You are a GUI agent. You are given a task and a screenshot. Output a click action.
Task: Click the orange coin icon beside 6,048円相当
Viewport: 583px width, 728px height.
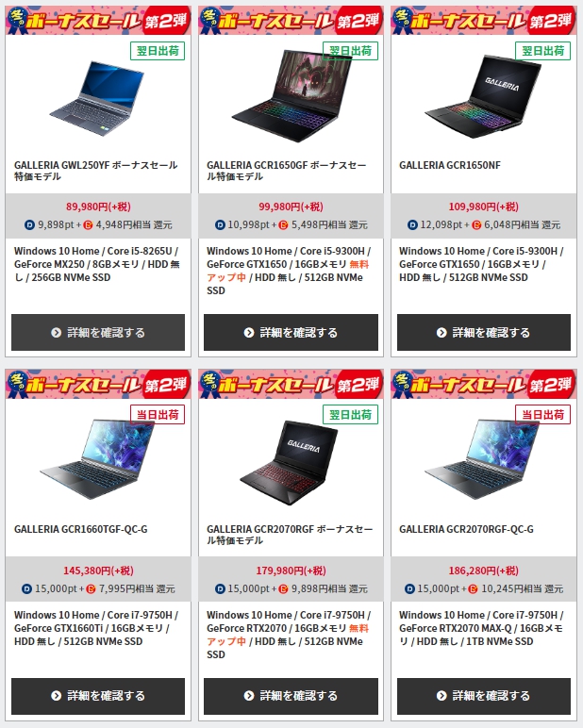[x=476, y=225]
